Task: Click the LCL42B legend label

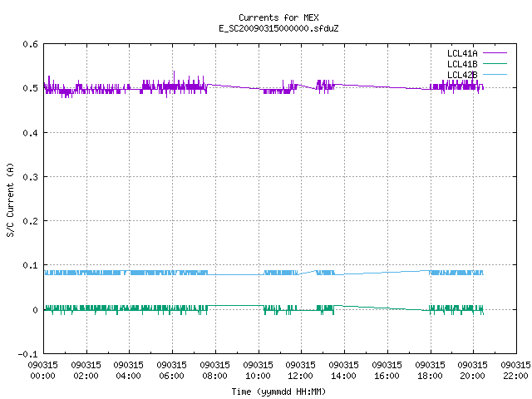Action: click(462, 75)
